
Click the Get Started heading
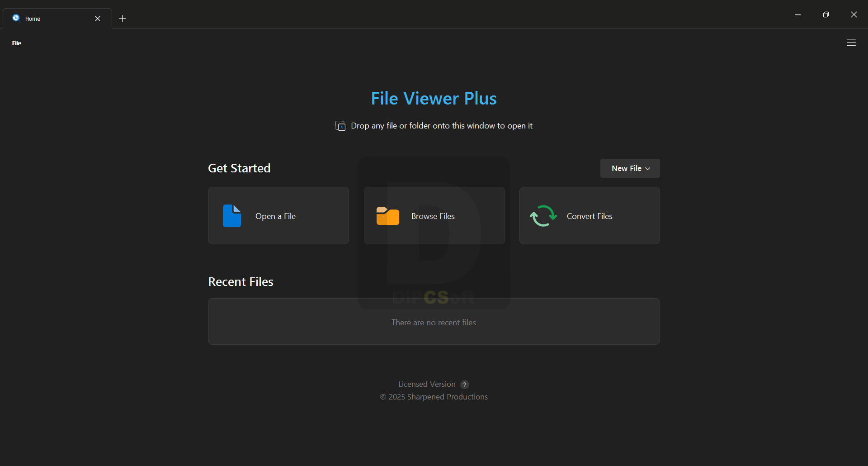pyautogui.click(x=239, y=168)
